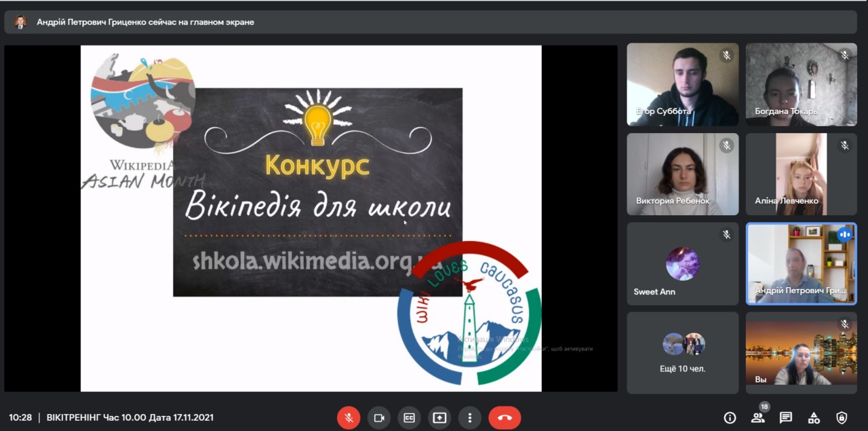Start presenting your screen
The image size is (868, 431).
pos(439,417)
